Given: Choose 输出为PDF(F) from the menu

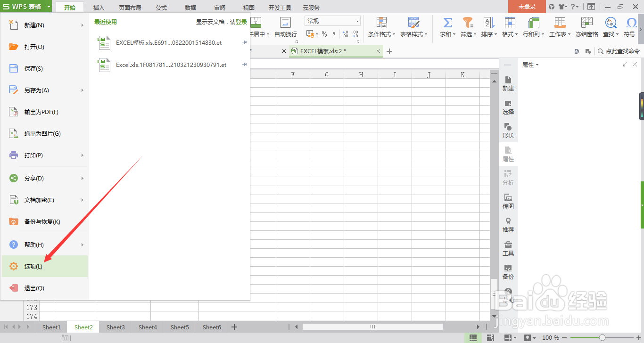Looking at the screenshot, I should pos(44,112).
